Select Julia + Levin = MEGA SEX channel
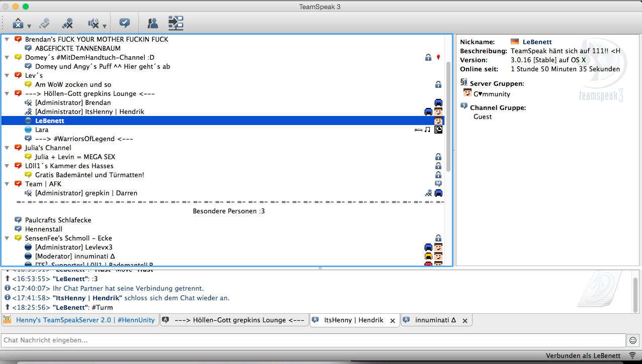 coord(75,157)
